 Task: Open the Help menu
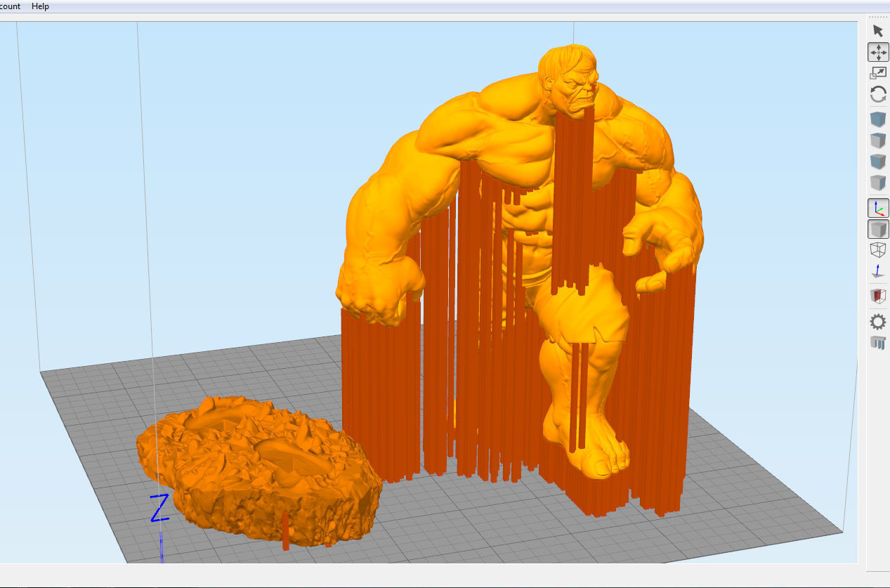40,6
